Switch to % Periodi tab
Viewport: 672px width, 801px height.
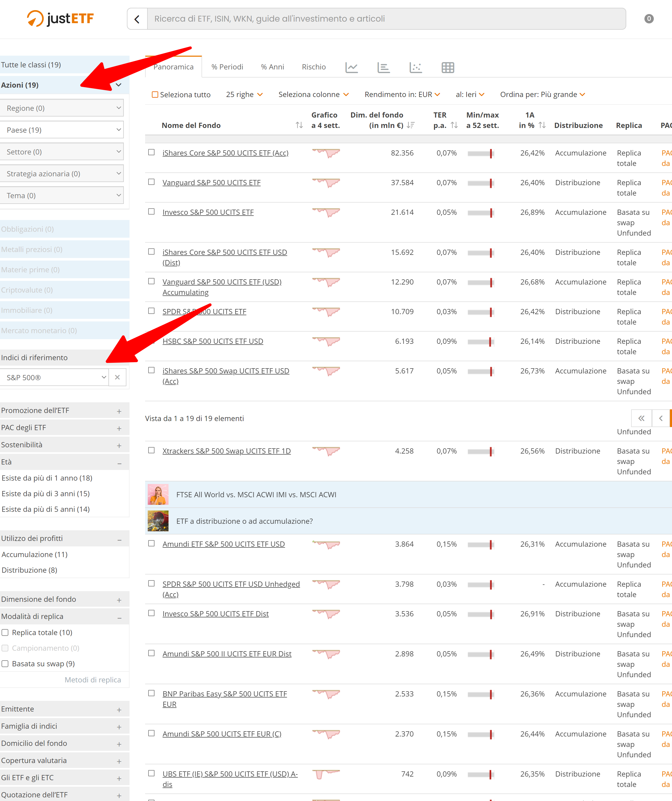coord(227,67)
